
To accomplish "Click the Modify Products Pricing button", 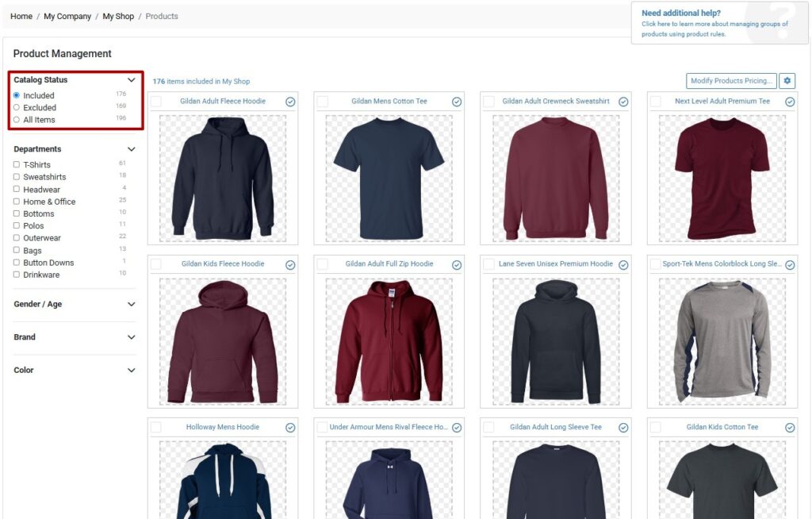I will pyautogui.click(x=731, y=81).
